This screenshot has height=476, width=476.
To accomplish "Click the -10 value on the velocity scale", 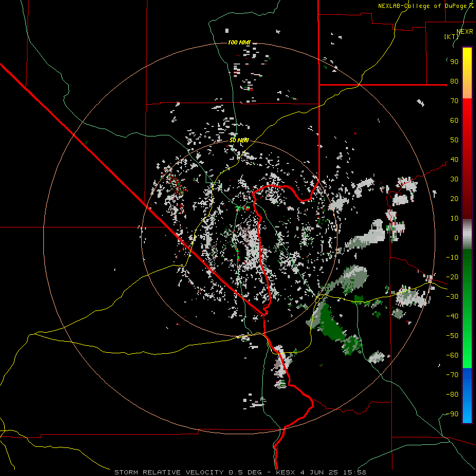I will (x=452, y=258).
